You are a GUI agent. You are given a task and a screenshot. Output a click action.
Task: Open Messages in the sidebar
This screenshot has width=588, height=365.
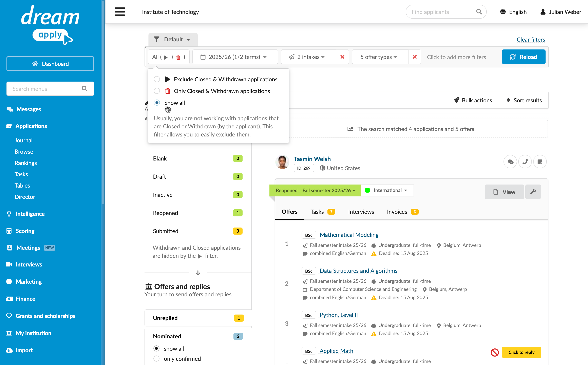pyautogui.click(x=29, y=109)
